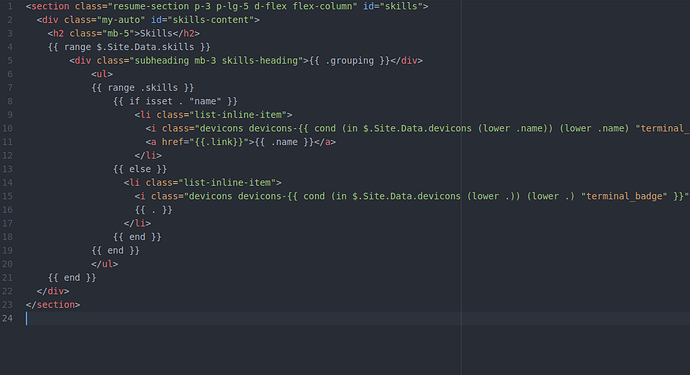The width and height of the screenshot is (690, 375).
Task: Click the closing </section> tag
Action: coord(53,305)
